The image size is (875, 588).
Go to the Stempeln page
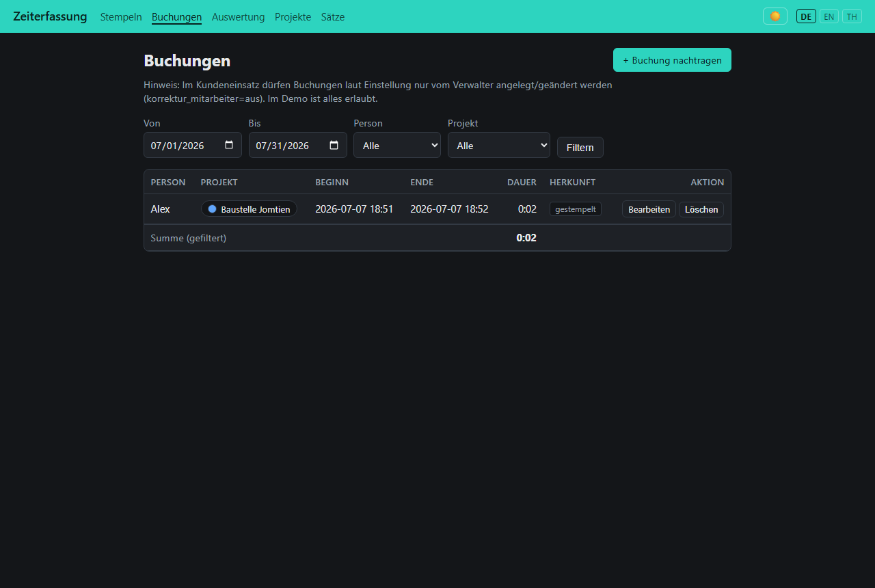(x=121, y=17)
